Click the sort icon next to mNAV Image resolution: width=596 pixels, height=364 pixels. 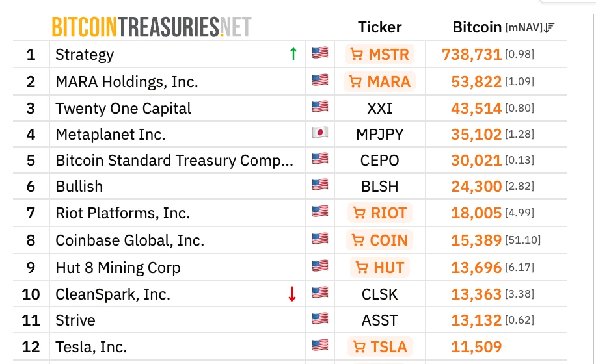click(550, 27)
